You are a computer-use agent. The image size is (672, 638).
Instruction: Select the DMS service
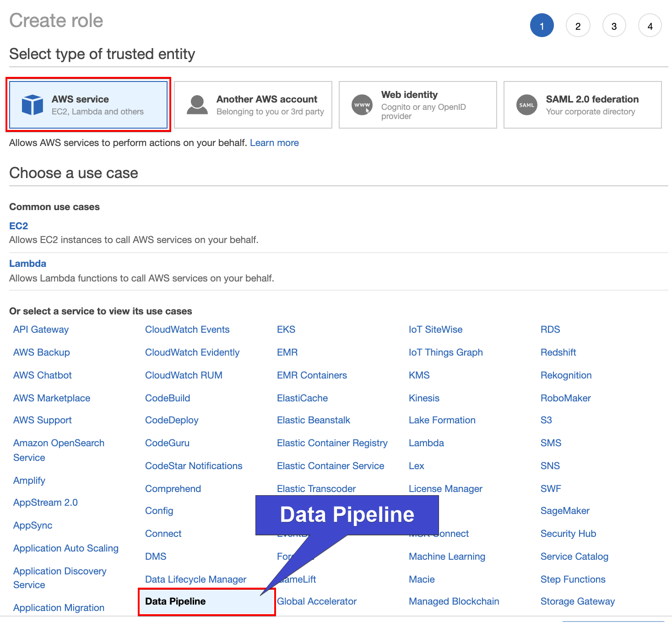click(156, 557)
